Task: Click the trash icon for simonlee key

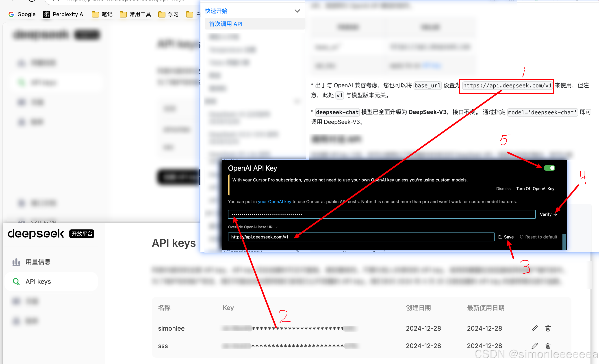Action: [x=548, y=328]
